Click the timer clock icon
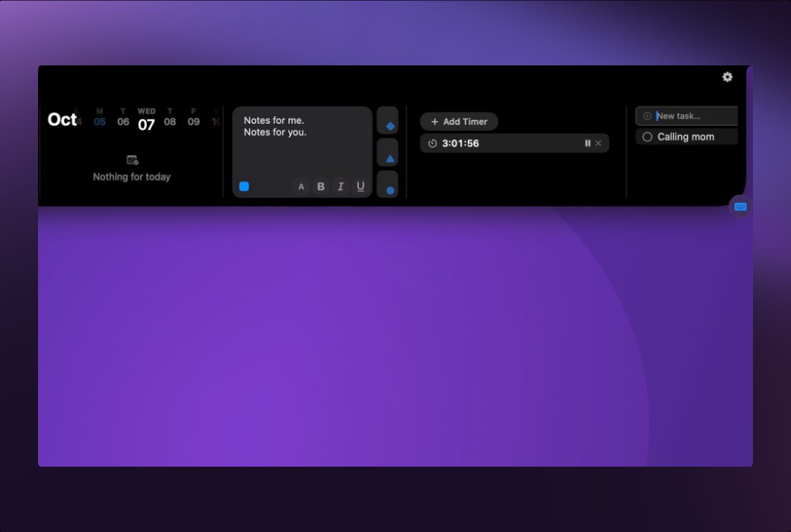Viewport: 791px width, 532px height. (432, 144)
